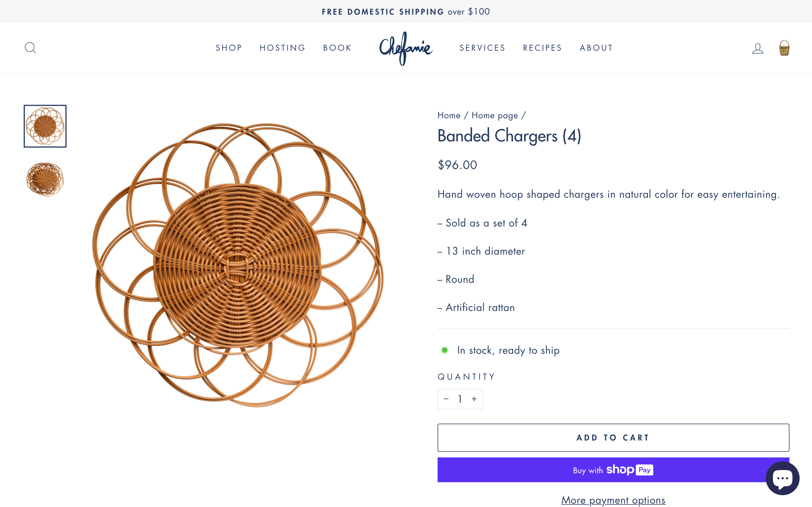812x507 pixels.
Task: Open the ABOUT page
Action: click(x=596, y=48)
